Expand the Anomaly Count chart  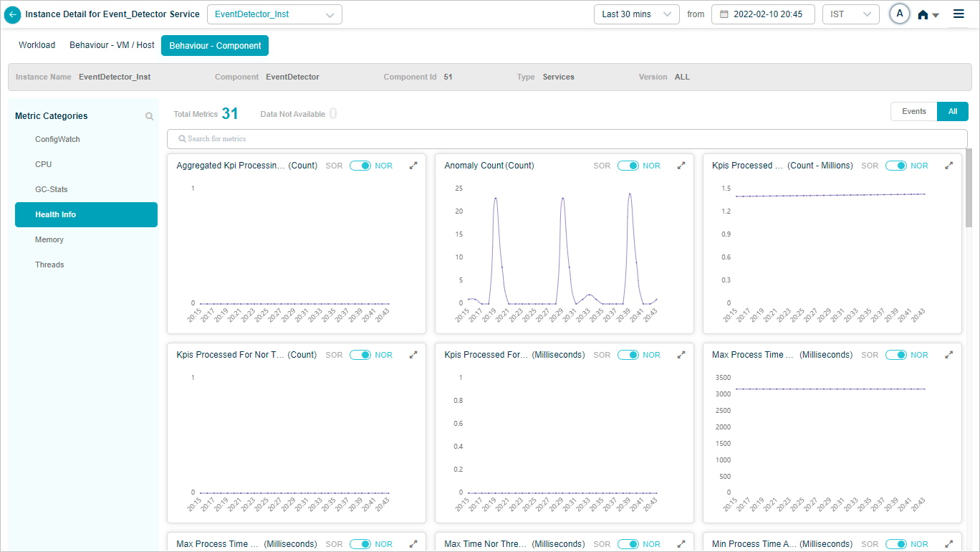click(x=681, y=166)
